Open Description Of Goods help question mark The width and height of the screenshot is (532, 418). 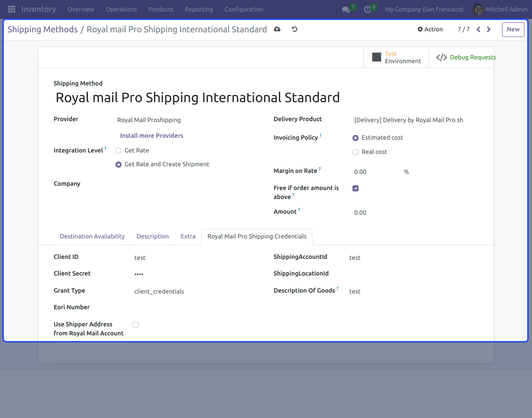point(338,289)
